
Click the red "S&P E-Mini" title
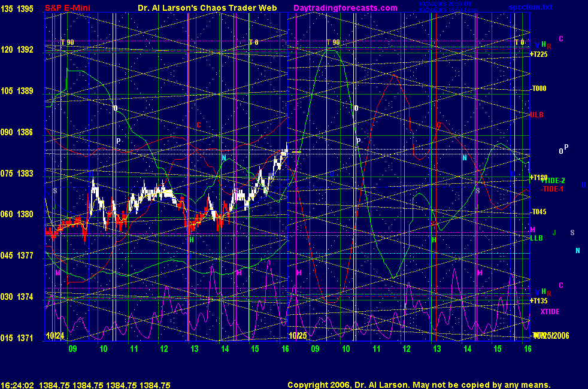[68, 8]
